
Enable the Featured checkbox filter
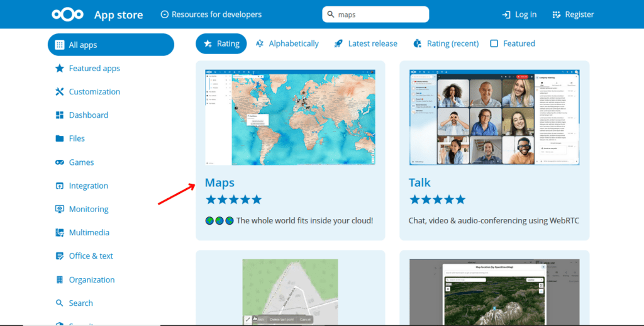pyautogui.click(x=494, y=43)
